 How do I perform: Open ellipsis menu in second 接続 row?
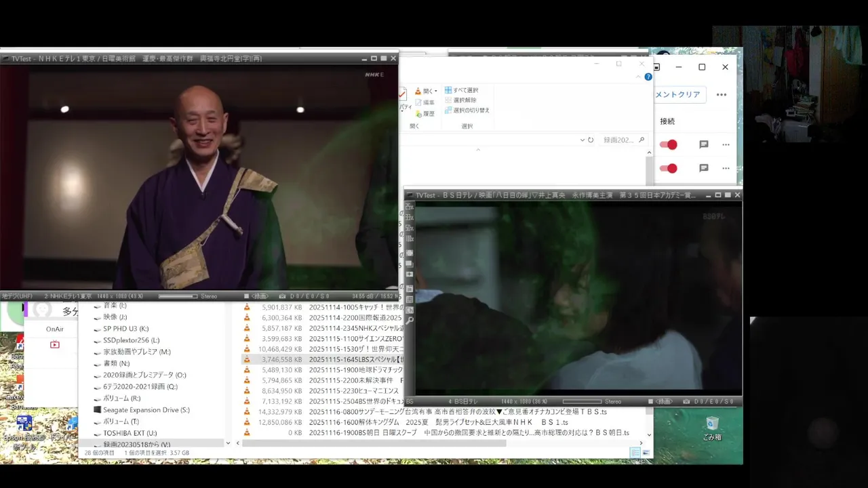(x=726, y=168)
